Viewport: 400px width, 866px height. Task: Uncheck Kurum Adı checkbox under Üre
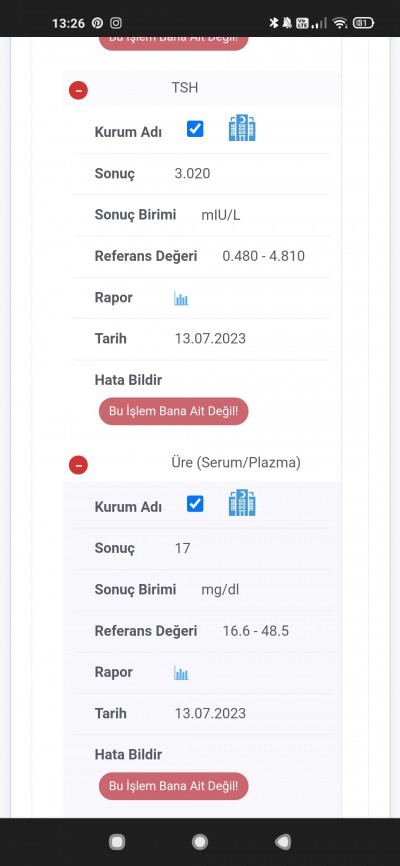(x=195, y=504)
